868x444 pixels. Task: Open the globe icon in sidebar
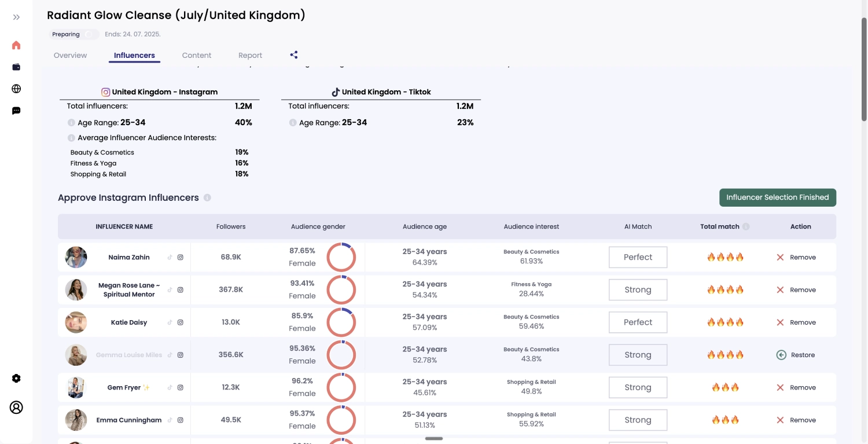[16, 89]
